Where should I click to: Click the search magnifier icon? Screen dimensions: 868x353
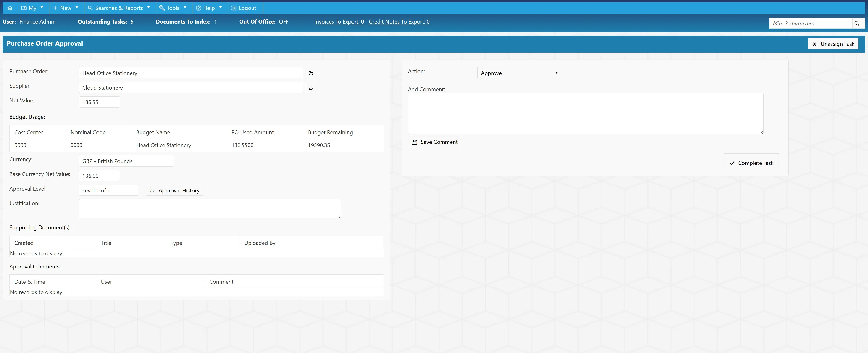[x=856, y=23]
